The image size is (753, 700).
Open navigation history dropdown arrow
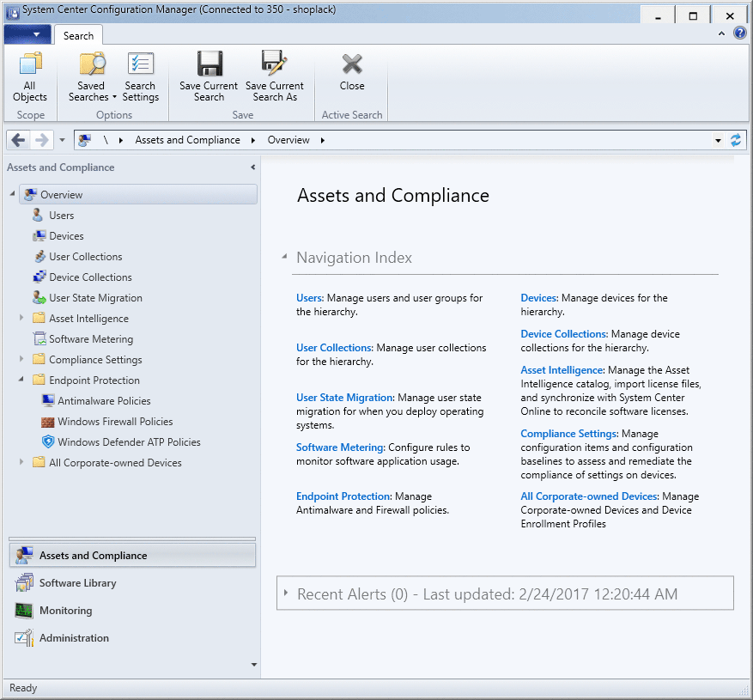tap(62, 140)
